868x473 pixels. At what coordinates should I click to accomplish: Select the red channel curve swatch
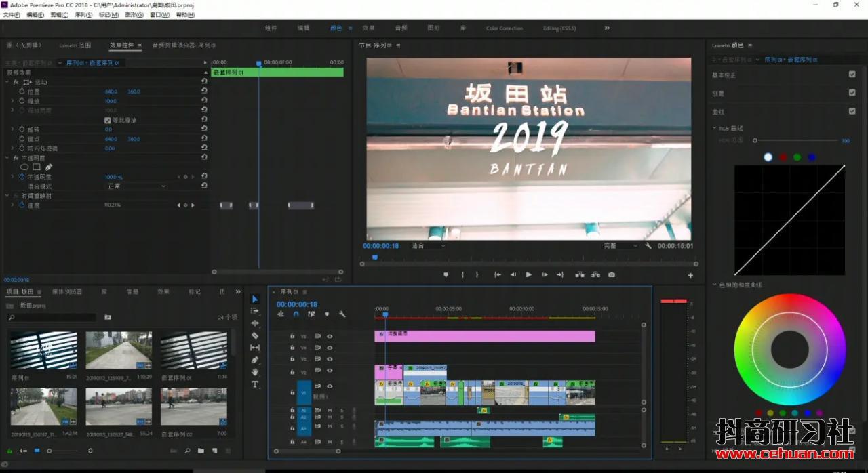[783, 157]
